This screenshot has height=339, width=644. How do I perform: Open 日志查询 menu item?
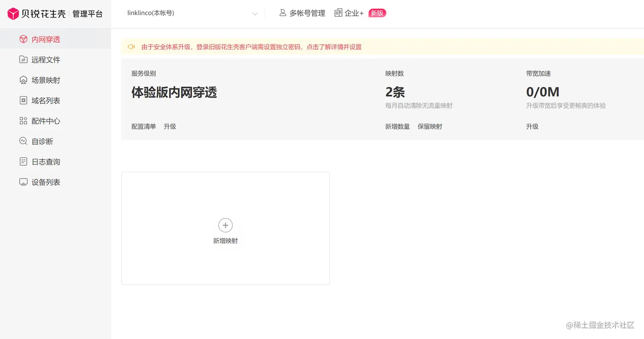pos(55,162)
